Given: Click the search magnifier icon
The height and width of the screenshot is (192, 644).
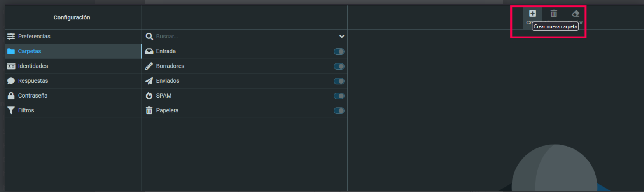Looking at the screenshot, I should (149, 37).
